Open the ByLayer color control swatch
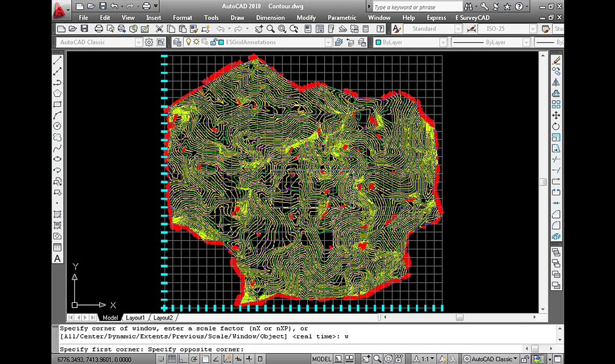Image resolution: width=615 pixels, height=364 pixels. 378,42
